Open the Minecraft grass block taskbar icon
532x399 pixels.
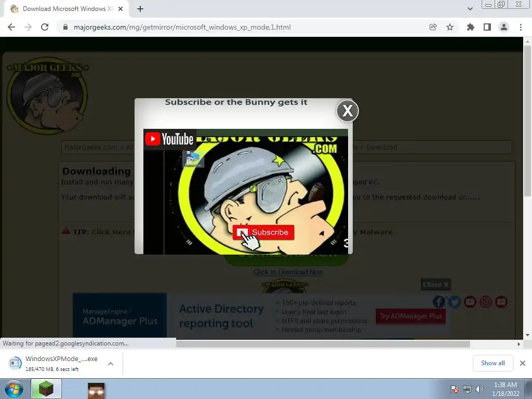[46, 389]
